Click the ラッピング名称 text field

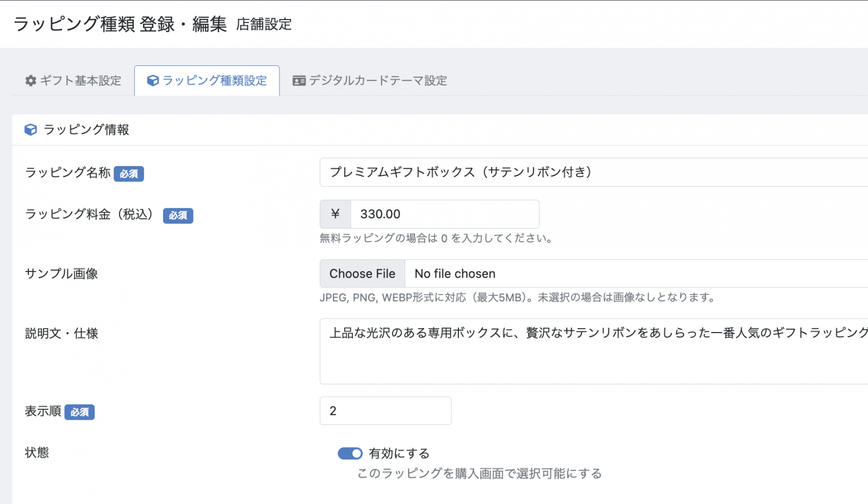click(x=594, y=172)
